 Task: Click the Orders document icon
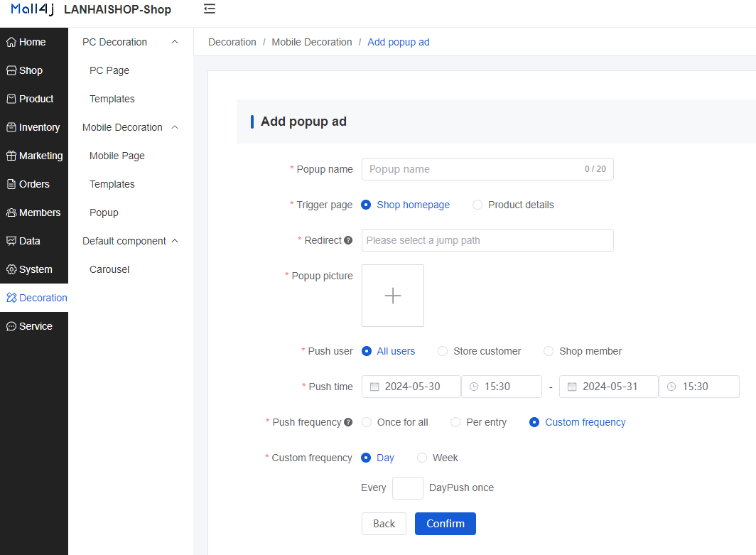[11, 184]
